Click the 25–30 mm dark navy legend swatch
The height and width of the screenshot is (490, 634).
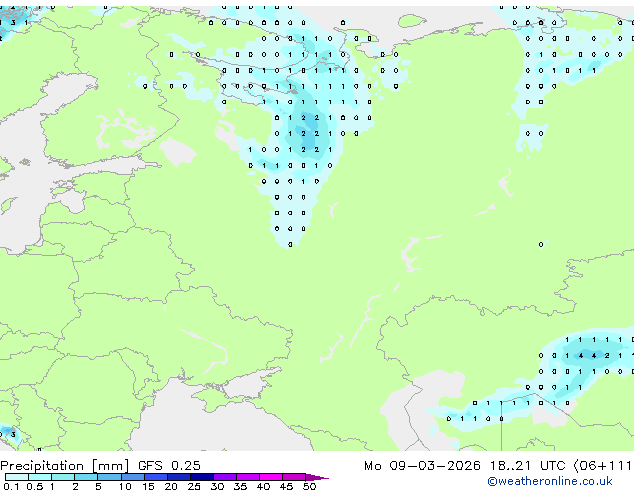(x=202, y=477)
